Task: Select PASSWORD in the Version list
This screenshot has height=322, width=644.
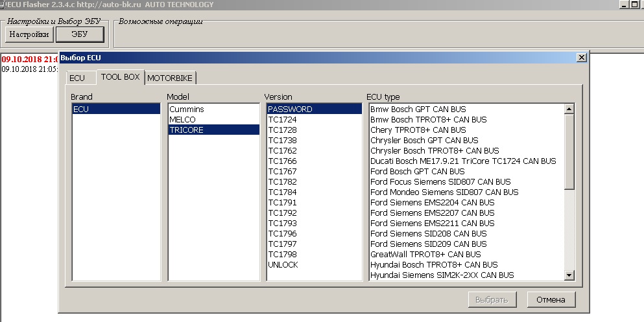Action: coord(314,109)
